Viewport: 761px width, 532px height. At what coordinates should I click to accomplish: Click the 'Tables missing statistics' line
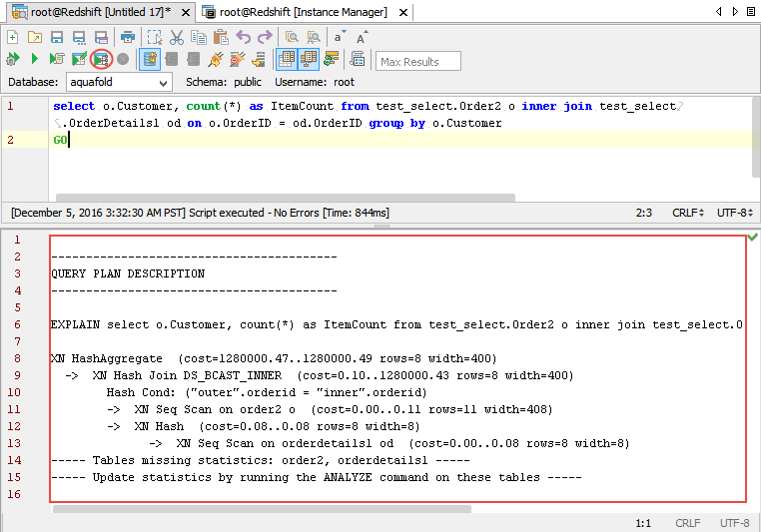[x=260, y=460]
